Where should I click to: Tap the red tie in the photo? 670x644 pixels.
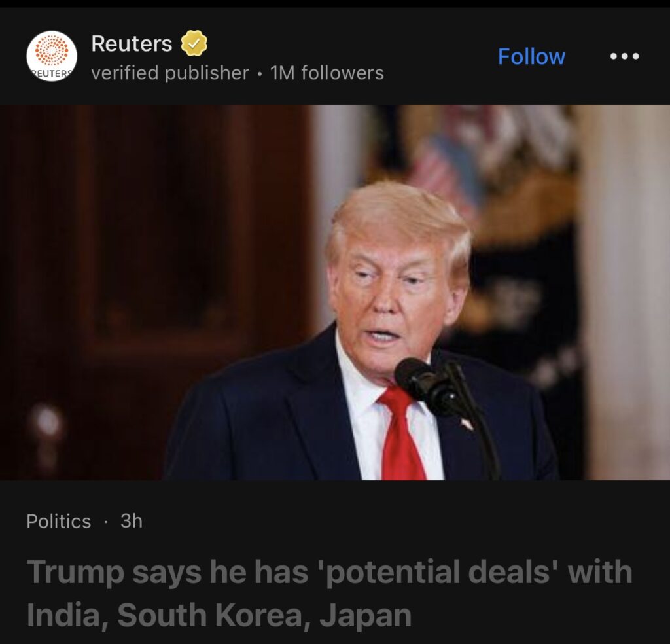pos(401,434)
